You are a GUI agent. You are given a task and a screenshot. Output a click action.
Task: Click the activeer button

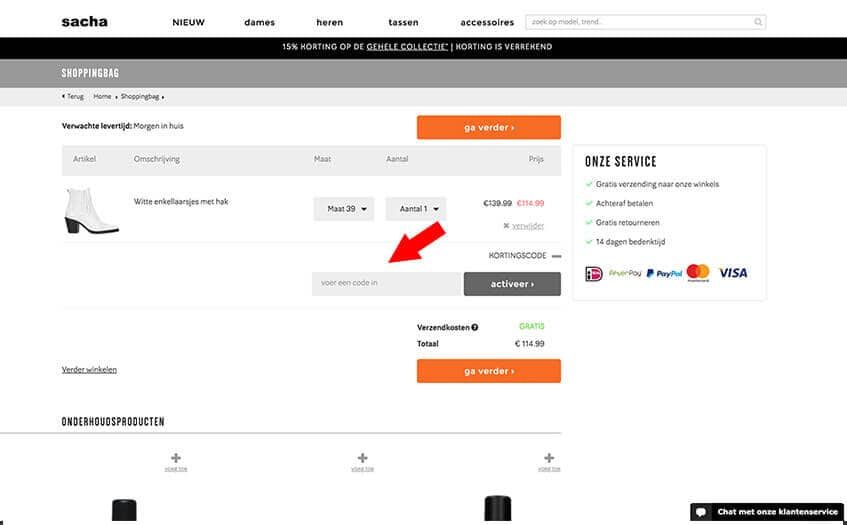pos(512,284)
